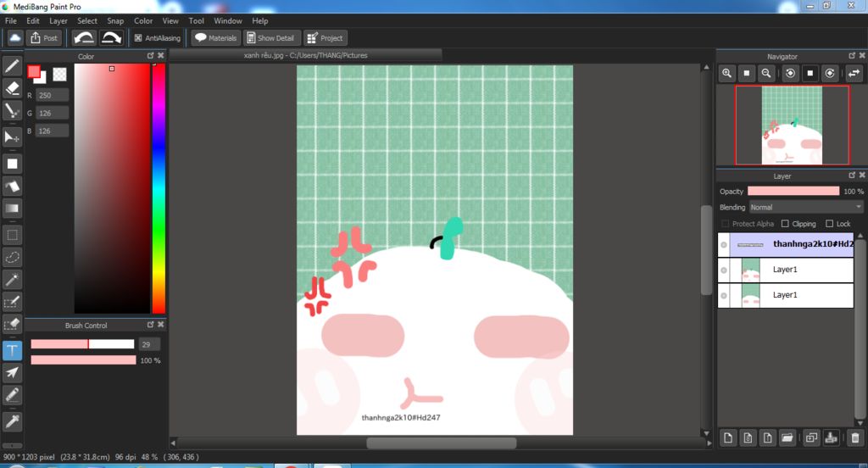This screenshot has height=468, width=868.
Task: Open the Blending mode Normal dropdown
Action: [x=806, y=207]
